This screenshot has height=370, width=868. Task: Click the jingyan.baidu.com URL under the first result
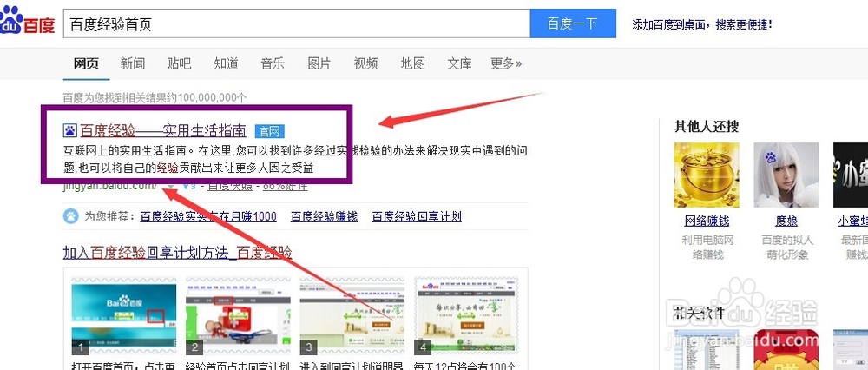[x=111, y=186]
